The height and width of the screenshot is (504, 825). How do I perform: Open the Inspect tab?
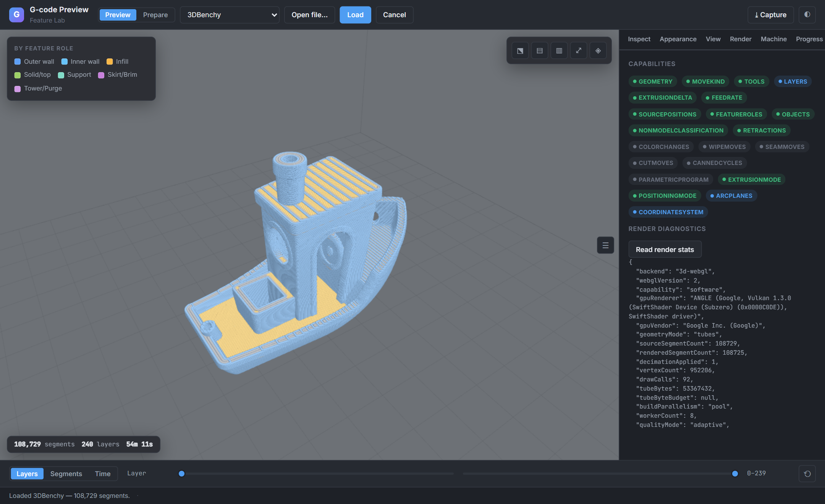pyautogui.click(x=639, y=39)
